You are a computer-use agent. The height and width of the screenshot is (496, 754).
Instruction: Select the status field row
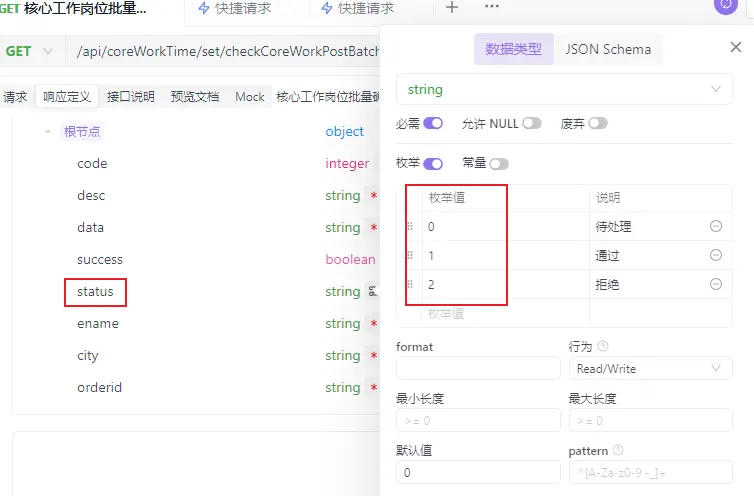(95, 292)
